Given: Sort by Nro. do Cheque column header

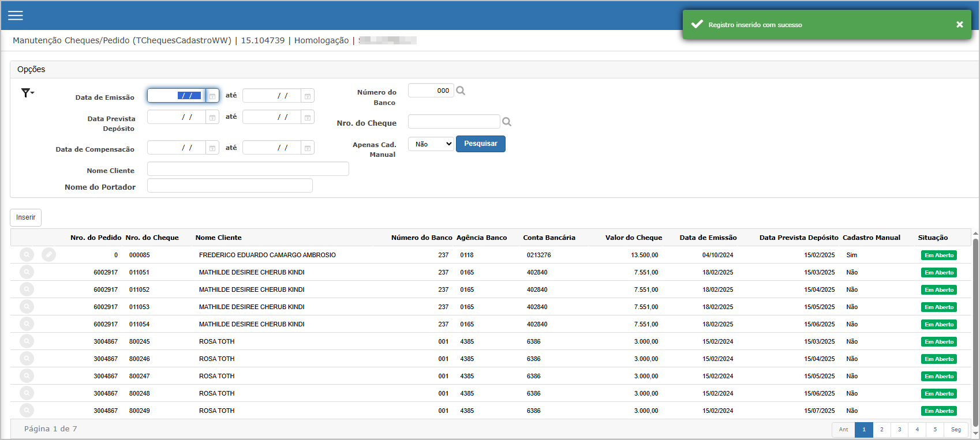Looking at the screenshot, I should pyautogui.click(x=152, y=238).
